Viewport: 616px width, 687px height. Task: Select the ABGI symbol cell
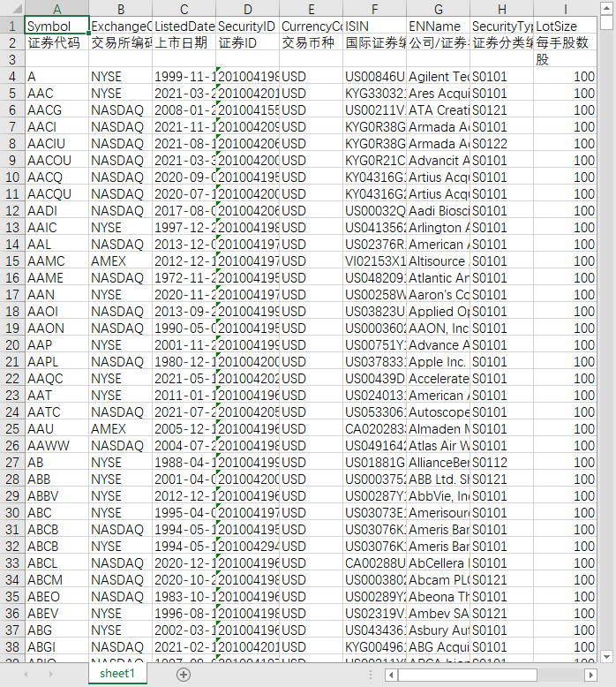(56, 646)
